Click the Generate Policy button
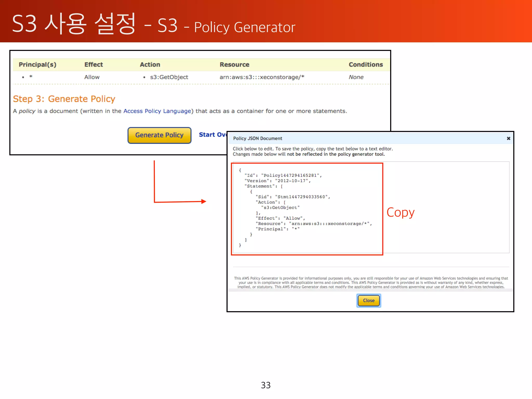Screen dimensions: 532x399 coord(159,135)
